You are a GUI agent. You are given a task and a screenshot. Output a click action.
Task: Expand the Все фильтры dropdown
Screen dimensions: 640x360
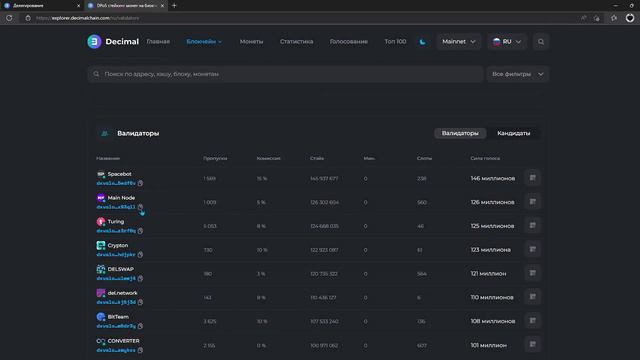click(x=518, y=74)
